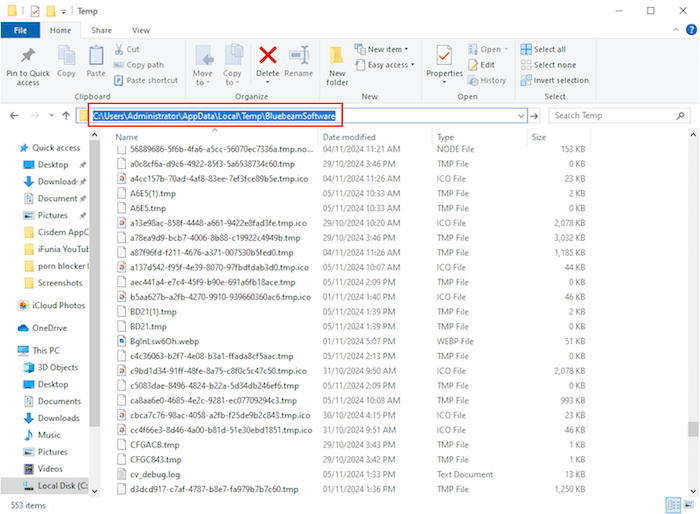
Task: Click the Rename icon
Action: click(x=299, y=55)
